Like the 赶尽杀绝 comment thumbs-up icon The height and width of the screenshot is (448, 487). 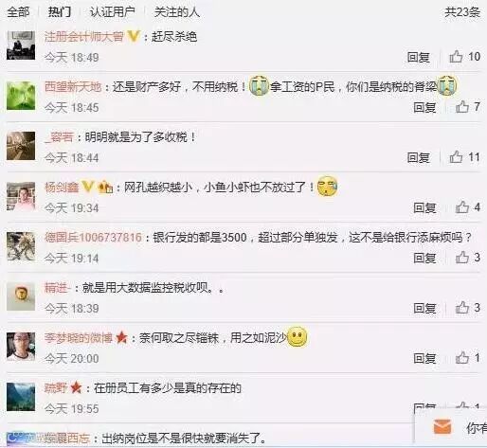point(456,57)
